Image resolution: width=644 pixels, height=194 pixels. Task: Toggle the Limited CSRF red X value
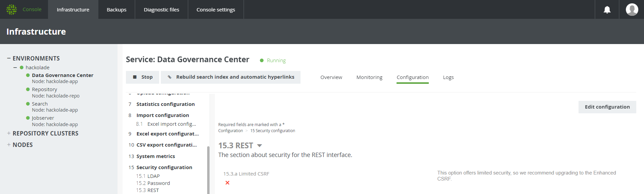pos(227,183)
